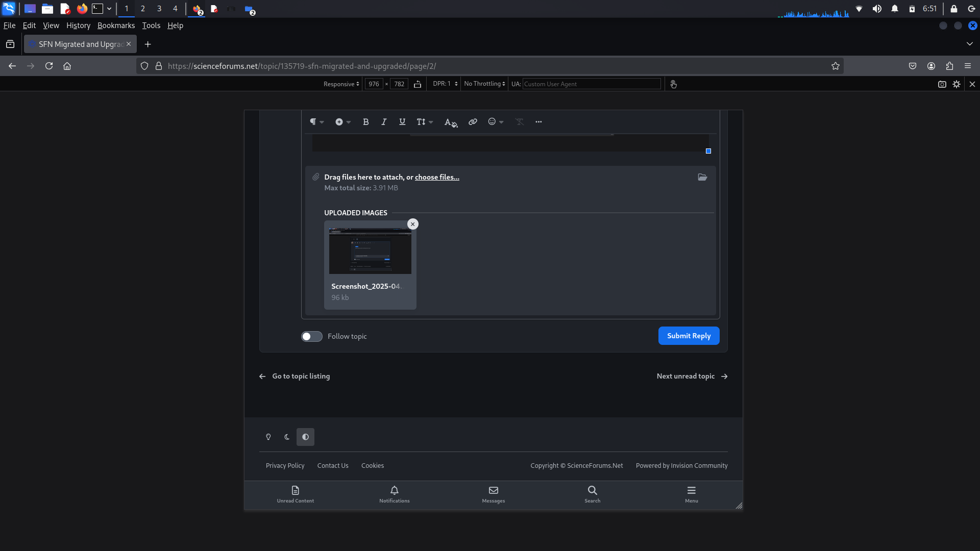
Task: Click the underline formatting icon
Action: (402, 122)
